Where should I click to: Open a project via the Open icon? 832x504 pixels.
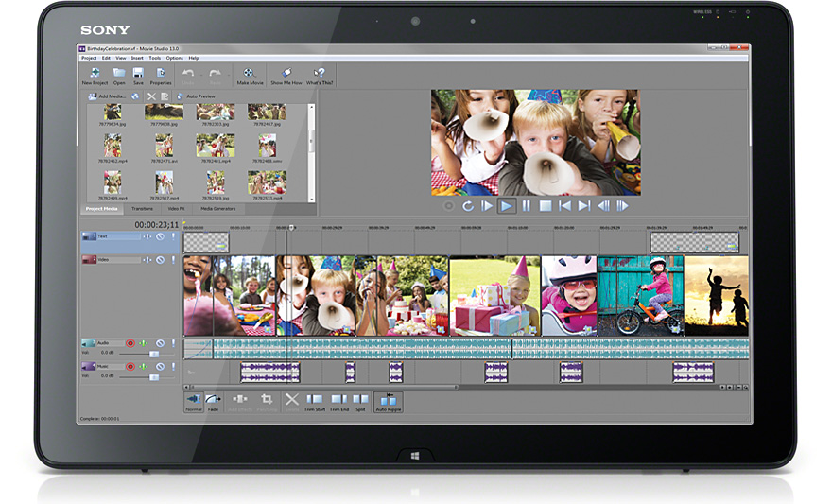119,76
